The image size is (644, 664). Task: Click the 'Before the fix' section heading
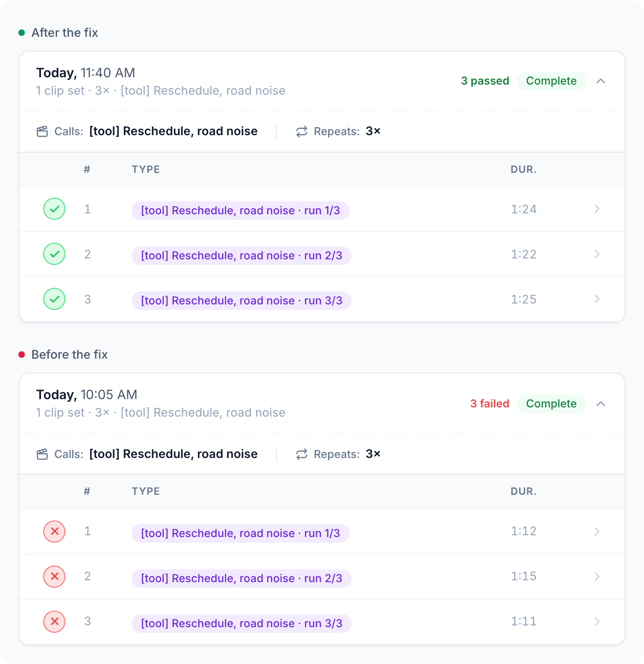tap(69, 355)
